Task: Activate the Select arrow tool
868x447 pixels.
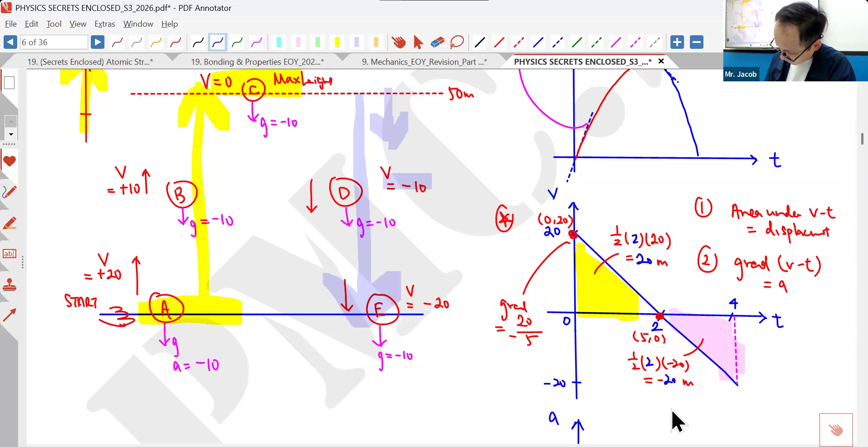Action: tap(418, 42)
